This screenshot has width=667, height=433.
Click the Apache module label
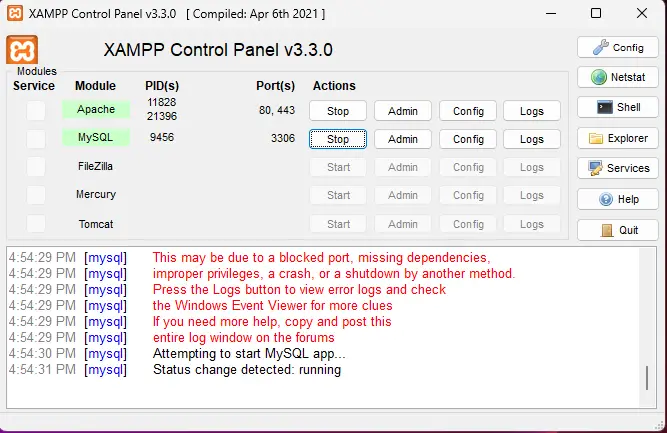96,109
